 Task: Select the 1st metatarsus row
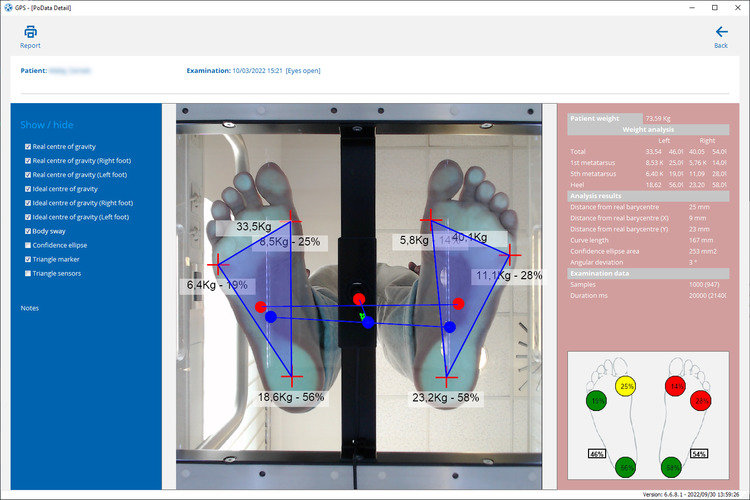[648, 163]
